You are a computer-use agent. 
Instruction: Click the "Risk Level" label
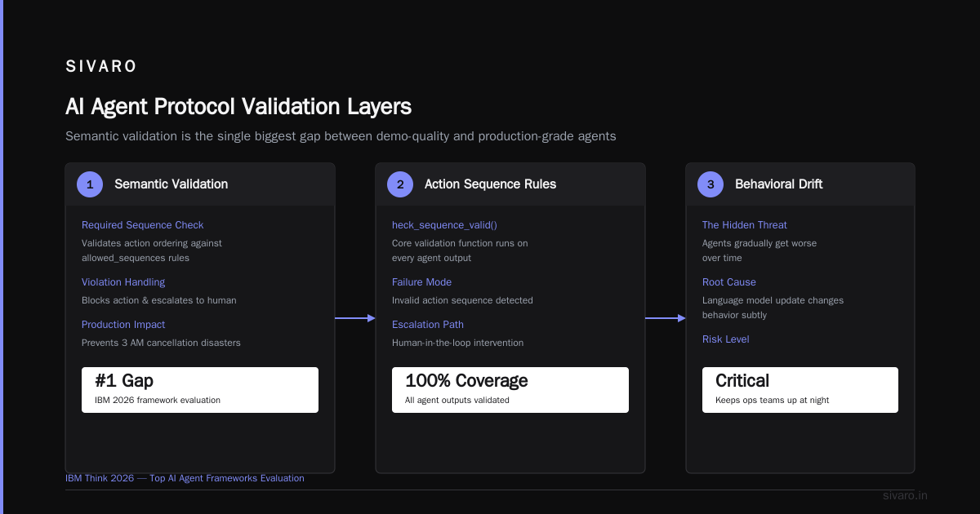tap(726, 339)
